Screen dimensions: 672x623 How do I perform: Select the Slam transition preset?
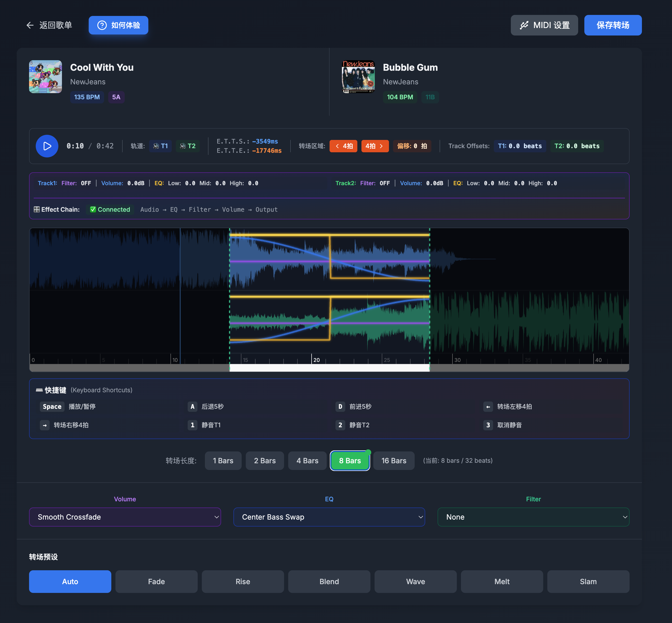(x=588, y=582)
